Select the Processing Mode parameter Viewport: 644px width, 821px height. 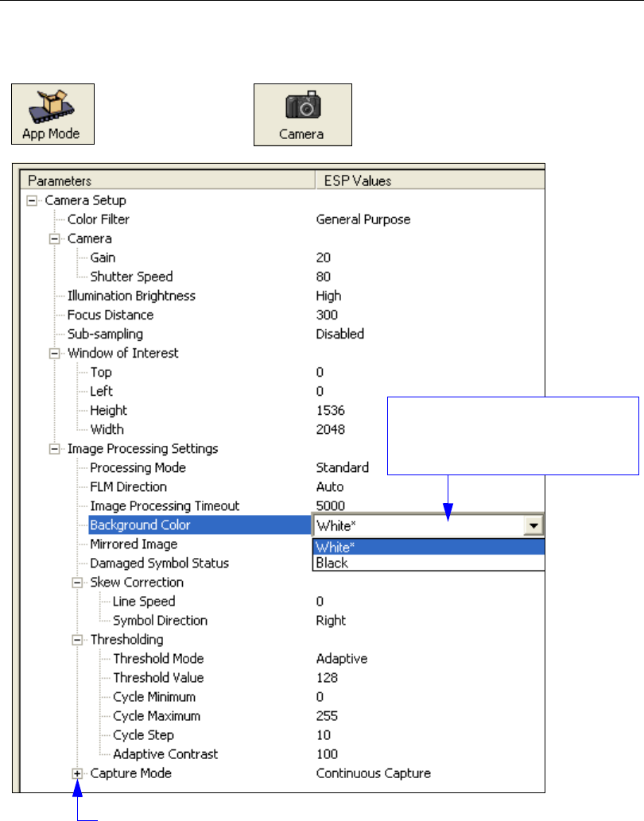pyautogui.click(x=138, y=467)
